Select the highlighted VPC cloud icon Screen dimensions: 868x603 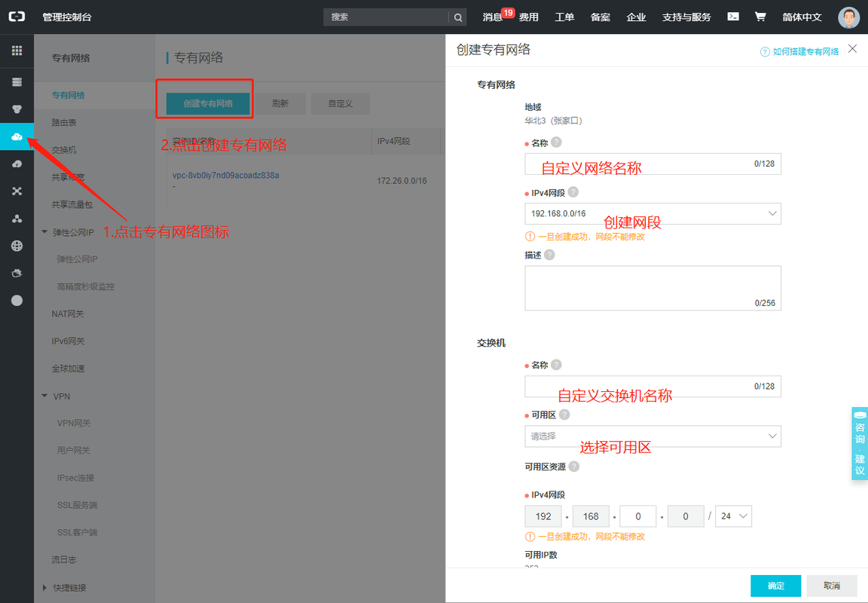[x=17, y=136]
